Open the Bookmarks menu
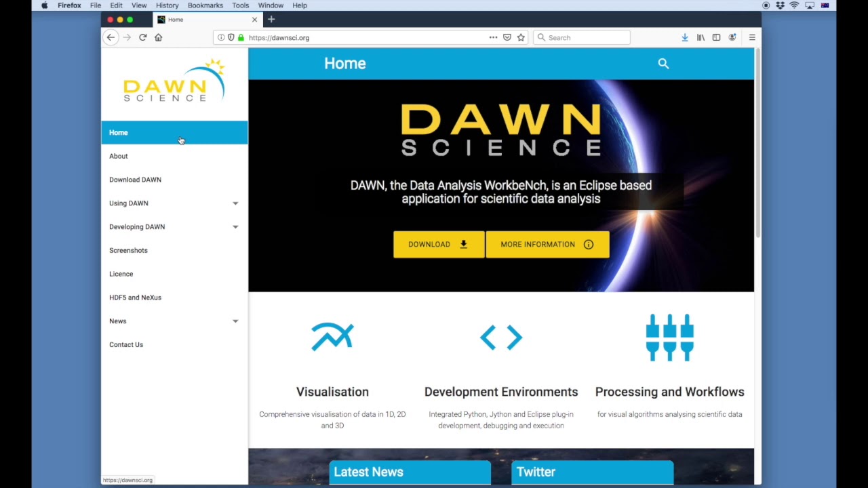The width and height of the screenshot is (868, 488). [205, 5]
